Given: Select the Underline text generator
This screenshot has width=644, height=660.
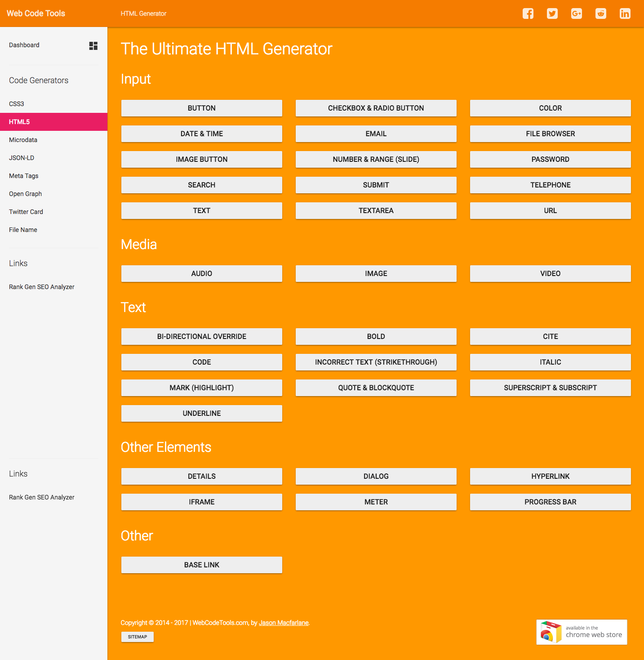Looking at the screenshot, I should pyautogui.click(x=202, y=413).
